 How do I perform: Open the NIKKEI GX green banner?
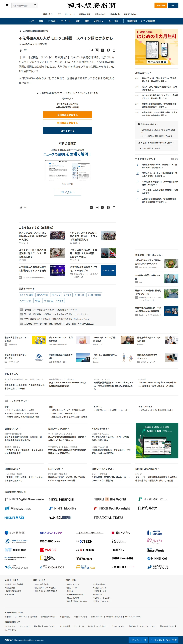[157, 440]
